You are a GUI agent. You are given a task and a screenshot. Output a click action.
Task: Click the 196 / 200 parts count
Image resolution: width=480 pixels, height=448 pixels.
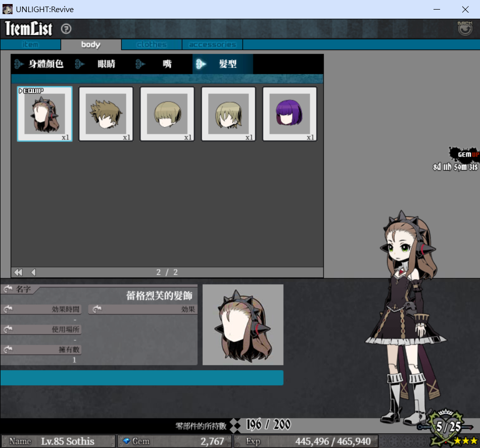(x=268, y=425)
